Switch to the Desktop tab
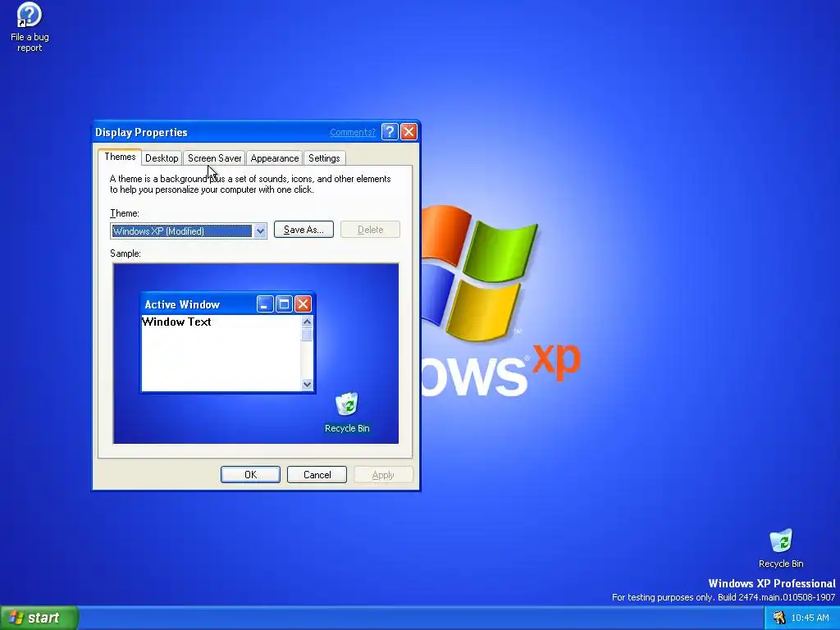840x630 pixels. tap(162, 158)
